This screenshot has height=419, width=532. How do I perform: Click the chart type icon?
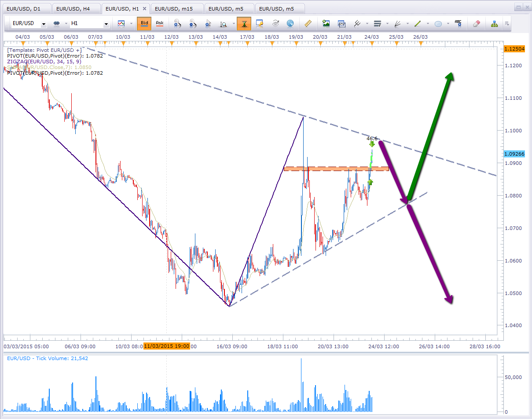[121, 24]
